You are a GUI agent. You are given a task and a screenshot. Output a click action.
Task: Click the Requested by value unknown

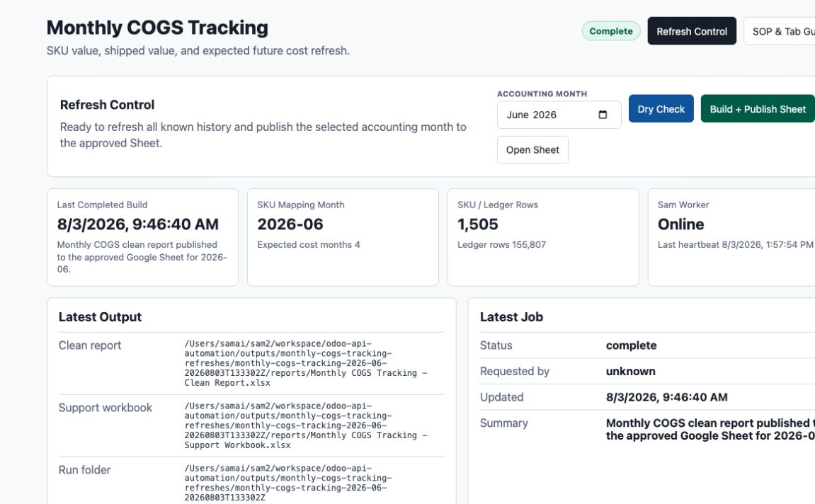point(630,372)
